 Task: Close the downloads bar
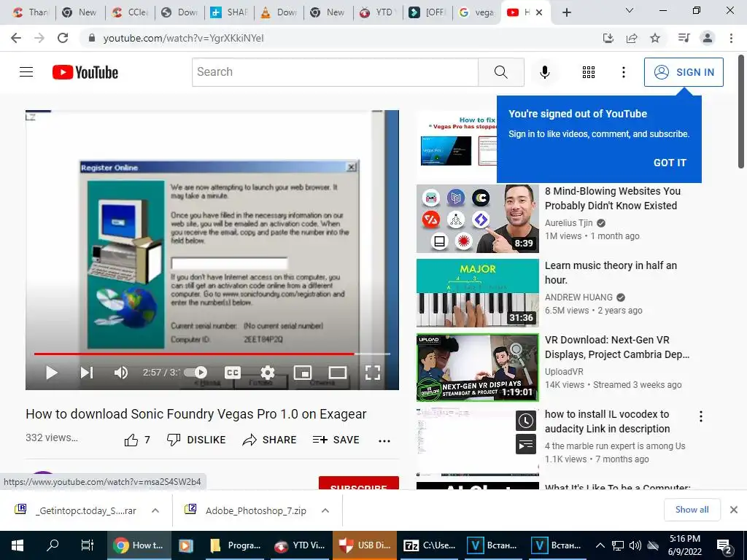click(x=734, y=510)
